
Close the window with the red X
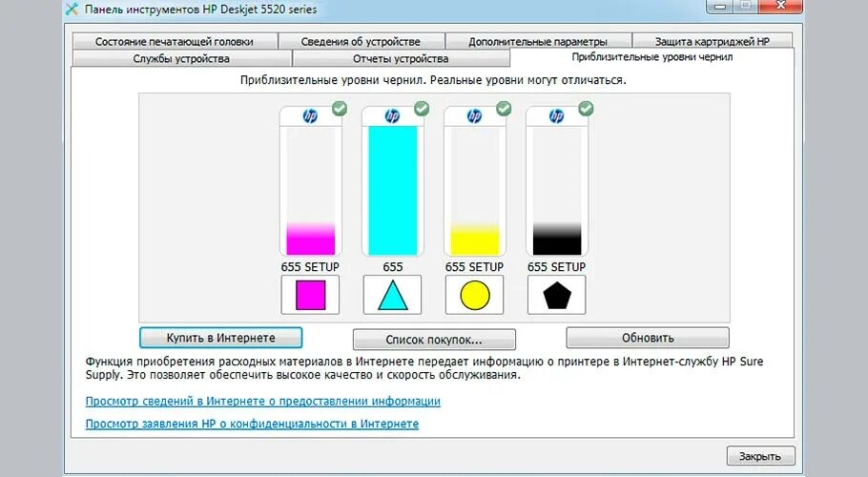[x=780, y=6]
